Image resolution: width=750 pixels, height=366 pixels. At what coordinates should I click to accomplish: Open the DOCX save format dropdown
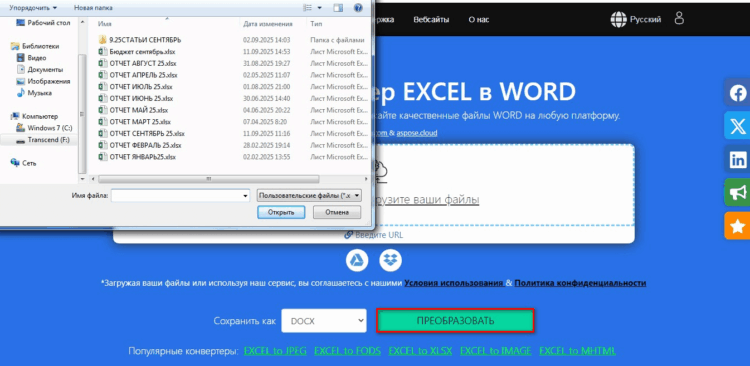pos(324,321)
